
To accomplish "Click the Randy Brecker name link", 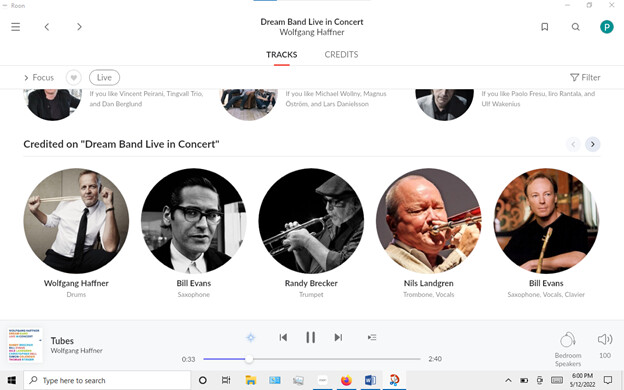I will click(311, 283).
